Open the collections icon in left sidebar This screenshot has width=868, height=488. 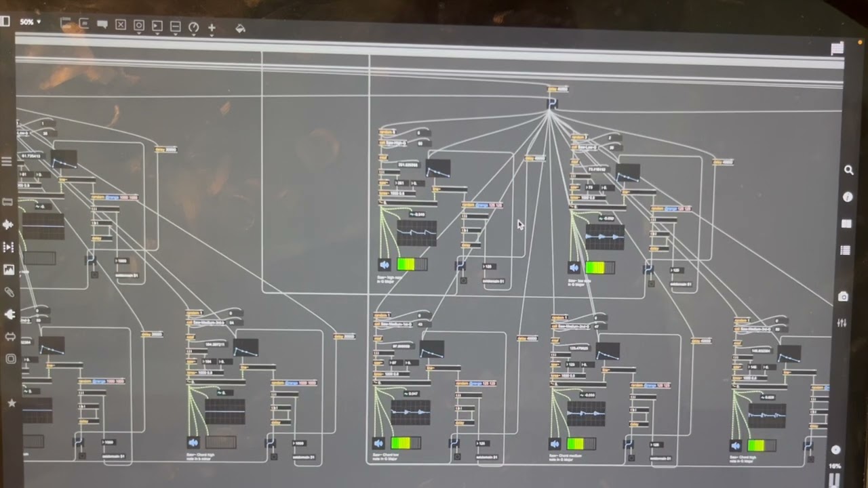pos(11,359)
